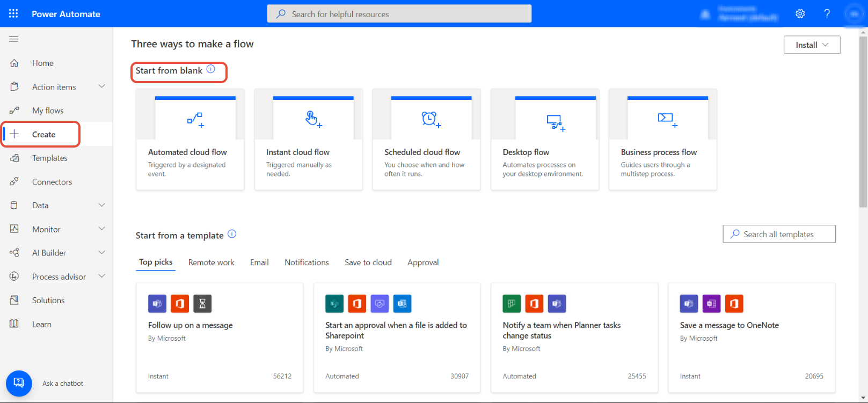The image size is (868, 403).
Task: Open the Install dropdown
Action: click(x=812, y=45)
